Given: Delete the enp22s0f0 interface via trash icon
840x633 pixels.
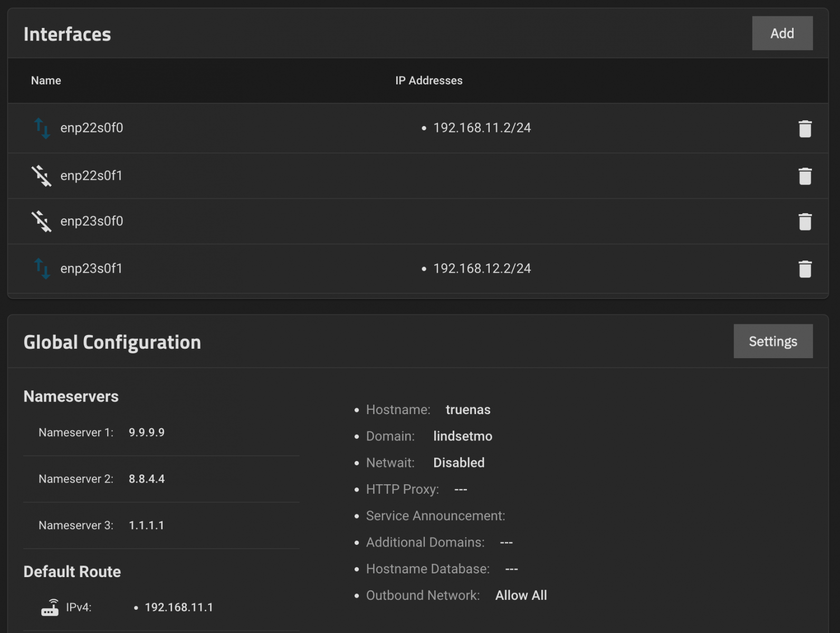Looking at the screenshot, I should (x=805, y=129).
